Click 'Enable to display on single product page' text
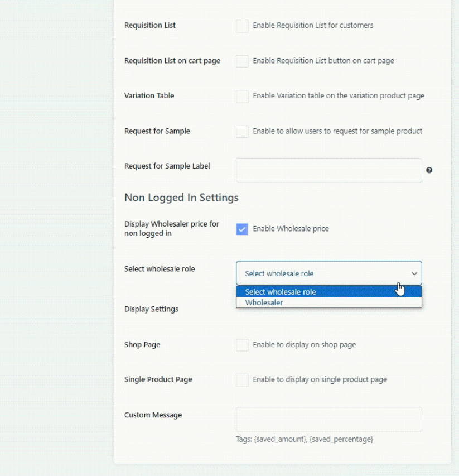Viewport: 459px width, 476px height. tap(320, 379)
